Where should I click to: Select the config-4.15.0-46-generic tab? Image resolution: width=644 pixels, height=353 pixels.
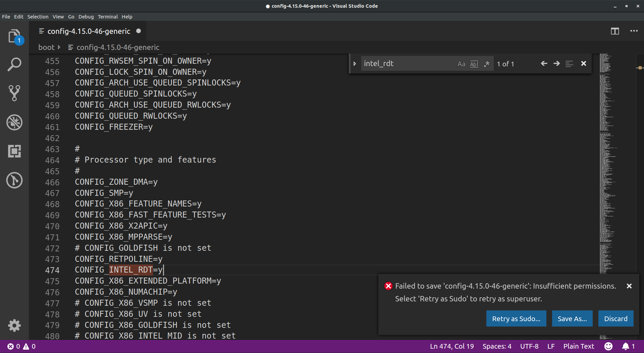[x=89, y=31]
